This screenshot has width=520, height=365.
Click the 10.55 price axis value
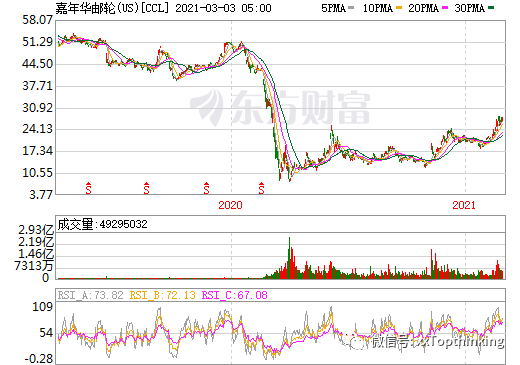[x=37, y=173]
